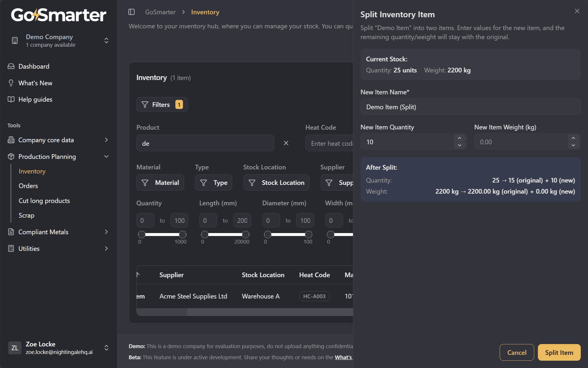Open the Supplier filter dropdown
The height and width of the screenshot is (368, 588).
tap(337, 183)
